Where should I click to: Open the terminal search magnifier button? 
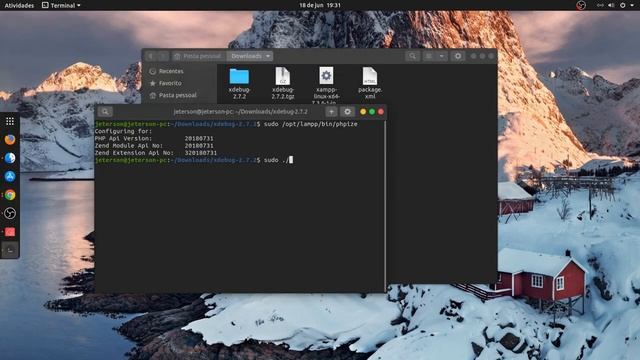(105, 111)
